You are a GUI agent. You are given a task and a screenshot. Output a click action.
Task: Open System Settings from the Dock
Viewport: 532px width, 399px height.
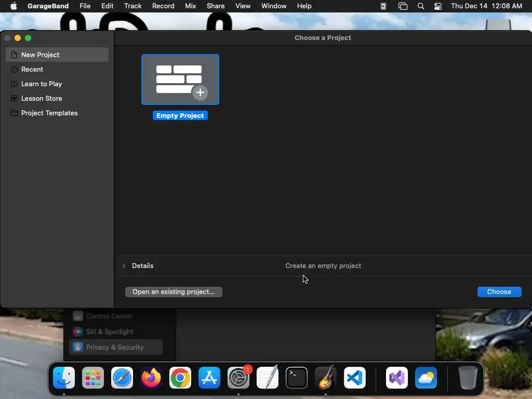click(238, 378)
